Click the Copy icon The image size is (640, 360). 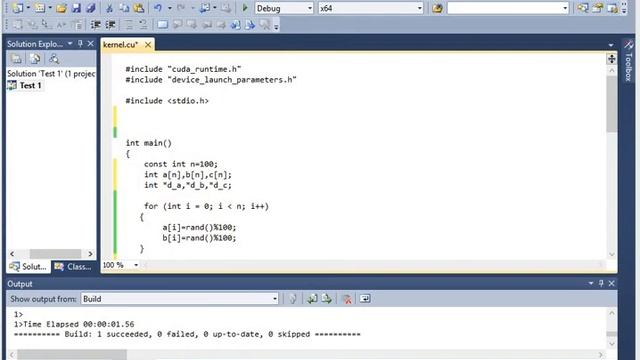point(124,8)
